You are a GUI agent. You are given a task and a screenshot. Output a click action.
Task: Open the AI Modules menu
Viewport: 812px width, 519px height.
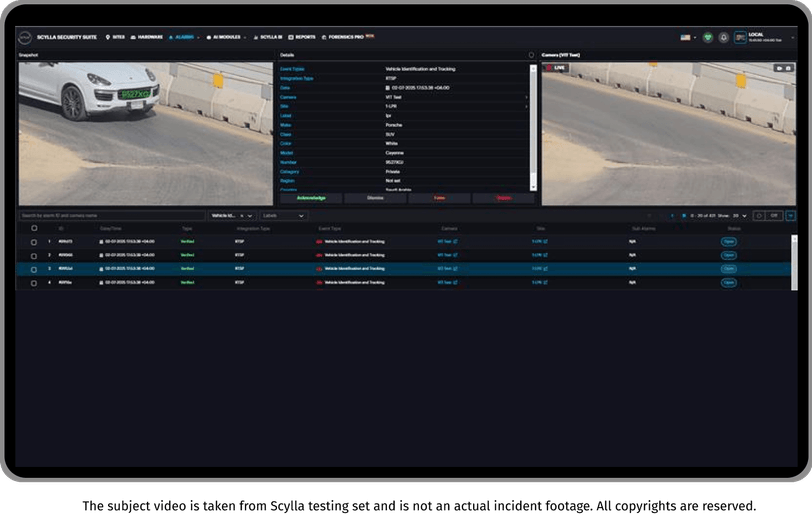(x=224, y=37)
